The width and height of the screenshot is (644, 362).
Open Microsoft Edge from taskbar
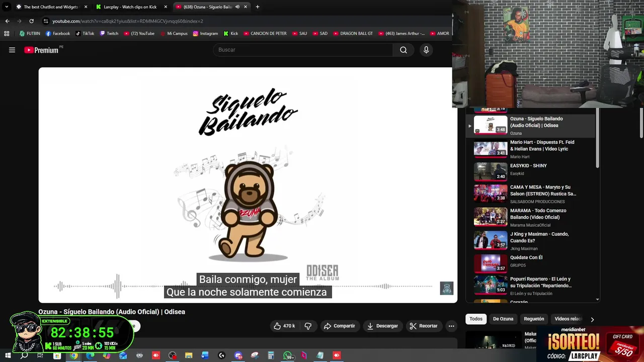tap(90, 355)
